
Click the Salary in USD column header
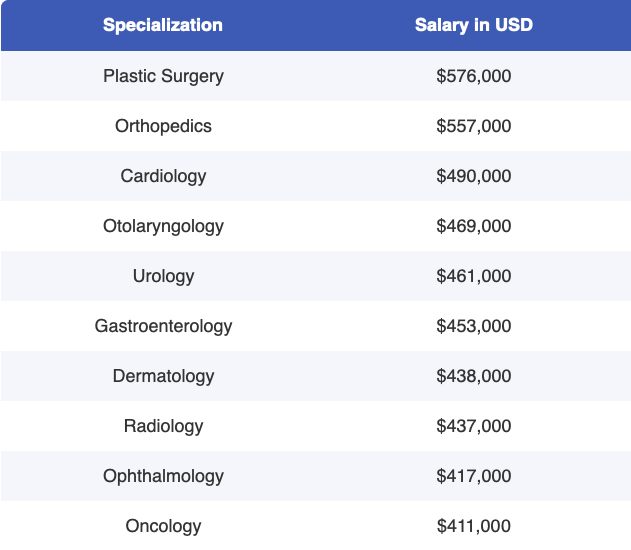pyautogui.click(x=474, y=25)
